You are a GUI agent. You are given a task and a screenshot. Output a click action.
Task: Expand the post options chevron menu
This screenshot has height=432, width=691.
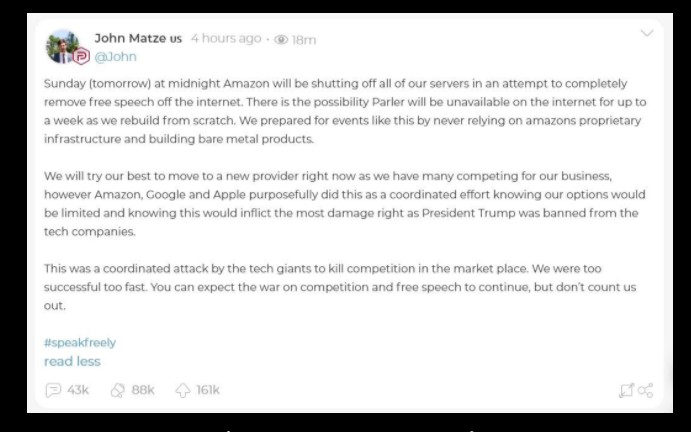646,33
